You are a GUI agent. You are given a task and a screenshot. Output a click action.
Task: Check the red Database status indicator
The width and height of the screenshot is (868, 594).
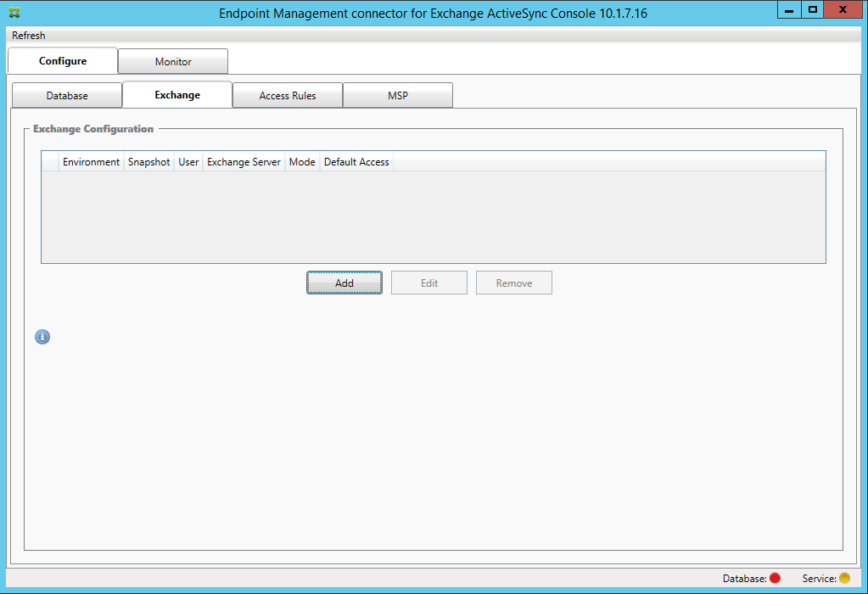[775, 578]
